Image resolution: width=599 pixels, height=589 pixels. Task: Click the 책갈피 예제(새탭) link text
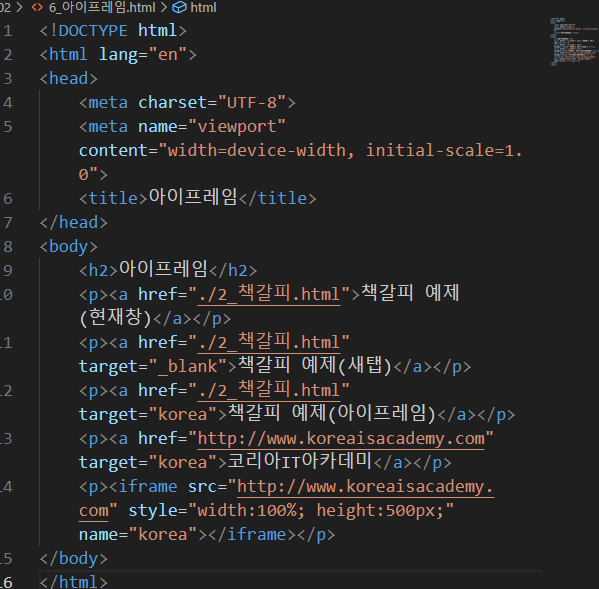[x=315, y=366]
